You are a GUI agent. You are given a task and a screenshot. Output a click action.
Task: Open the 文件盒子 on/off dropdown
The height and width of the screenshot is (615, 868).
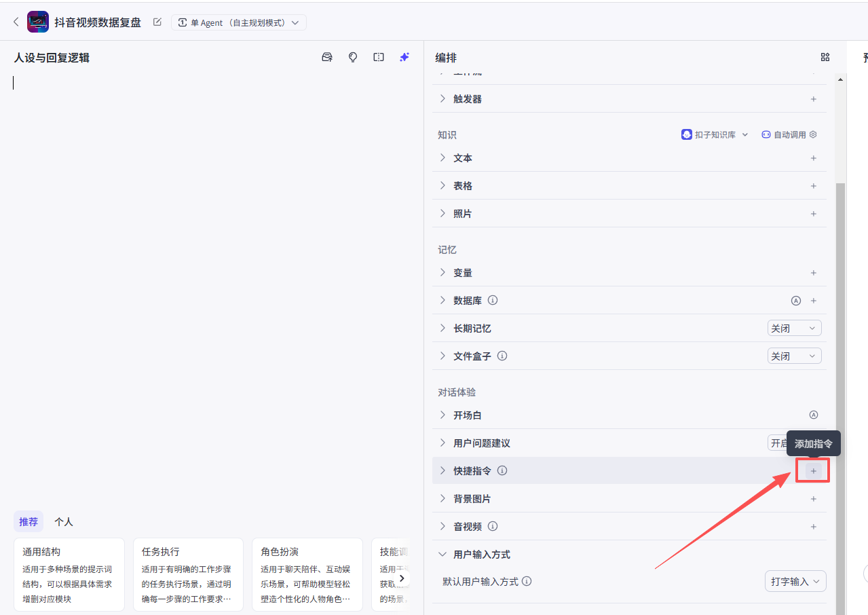pyautogui.click(x=794, y=356)
